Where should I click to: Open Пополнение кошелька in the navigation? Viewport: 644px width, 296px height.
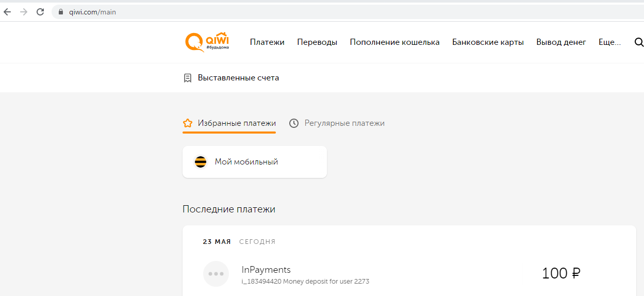pos(394,42)
